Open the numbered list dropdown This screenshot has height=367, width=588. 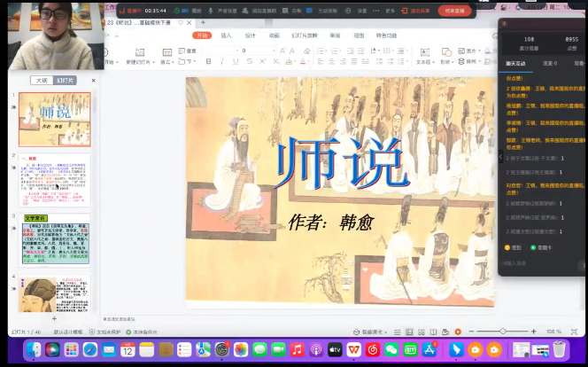340,51
